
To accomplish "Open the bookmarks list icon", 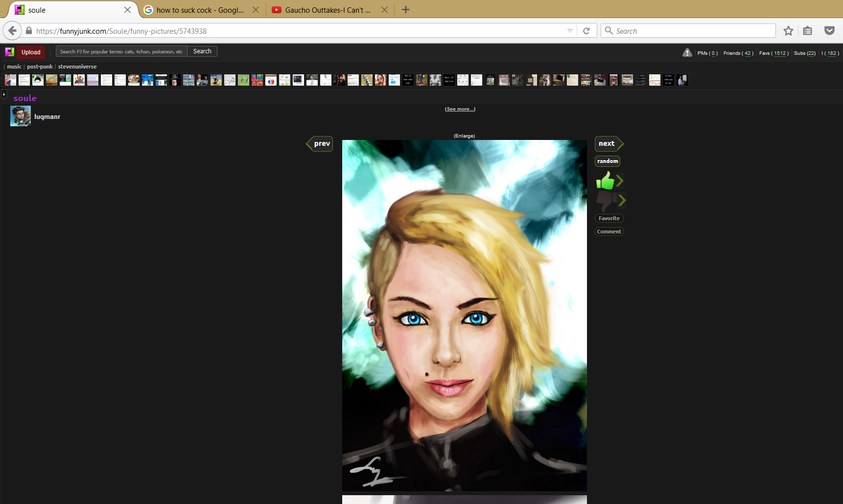I will 807,31.
